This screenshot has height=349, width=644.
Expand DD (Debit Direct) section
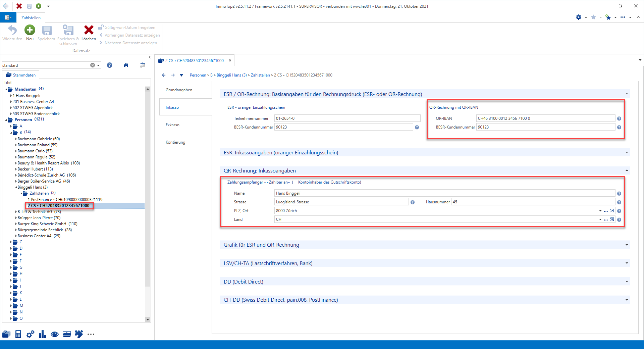coord(627,282)
